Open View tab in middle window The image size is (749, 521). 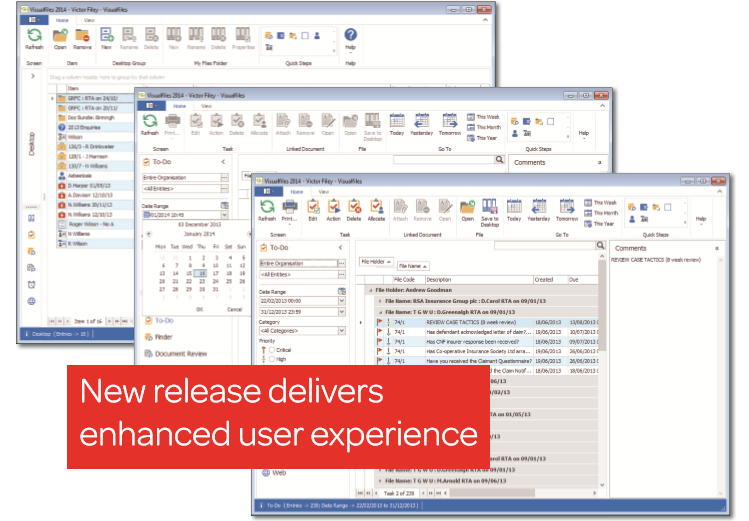(206, 106)
